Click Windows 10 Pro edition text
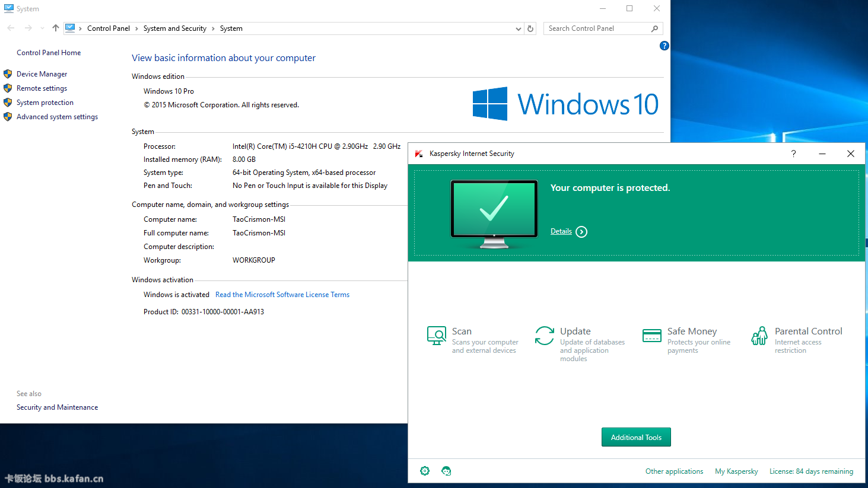Screen dimensions: 868x488 click(168, 91)
